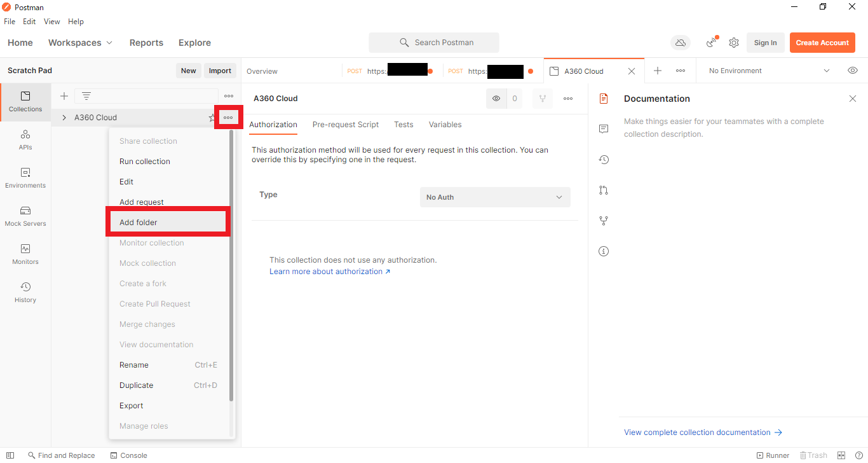Screen dimensions: 868x463
Task: Switch to the Tests tab
Action: click(x=403, y=125)
